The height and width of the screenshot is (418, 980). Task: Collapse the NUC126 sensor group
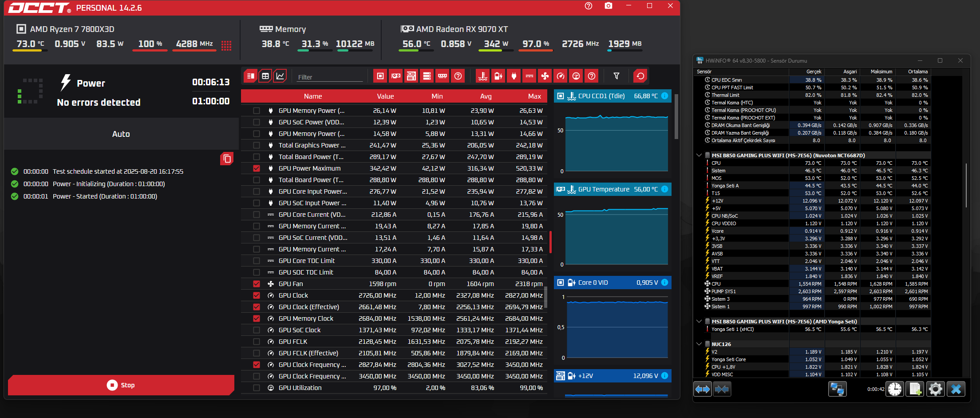pyautogui.click(x=699, y=344)
